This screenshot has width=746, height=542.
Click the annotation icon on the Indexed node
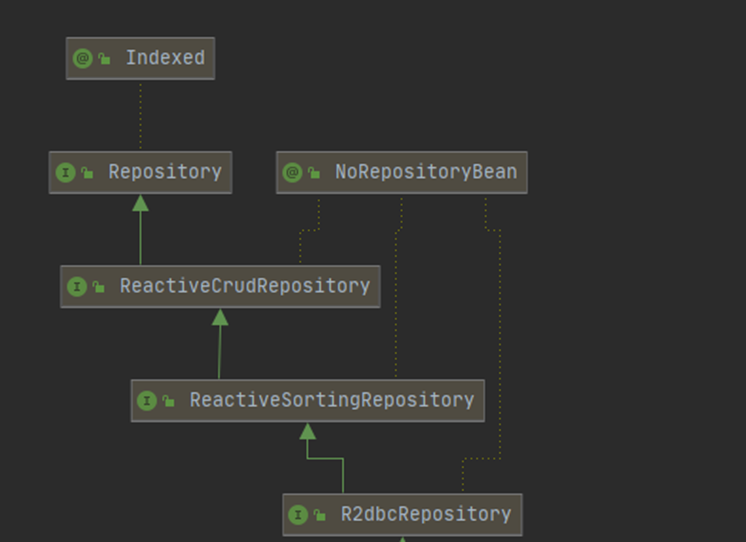click(x=83, y=59)
